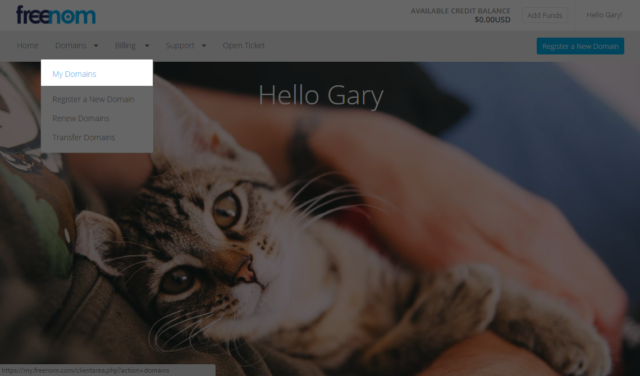640x376 pixels.
Task: Expand the Domains dropdown arrow
Action: (96, 46)
